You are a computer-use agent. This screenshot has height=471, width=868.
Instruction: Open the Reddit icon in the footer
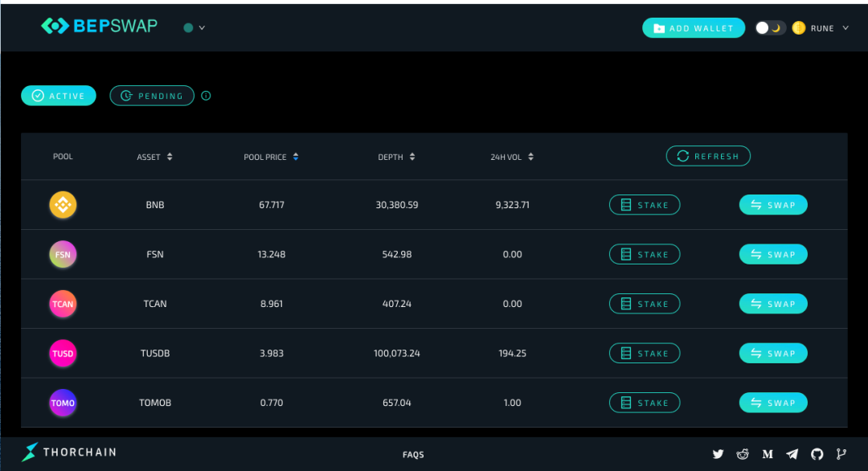743,454
